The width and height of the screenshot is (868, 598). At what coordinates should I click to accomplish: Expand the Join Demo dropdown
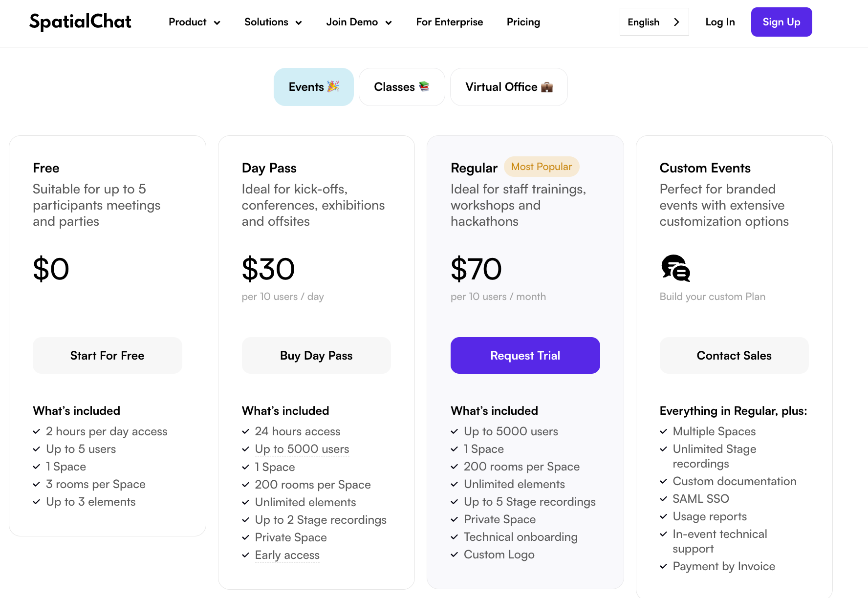pos(359,22)
